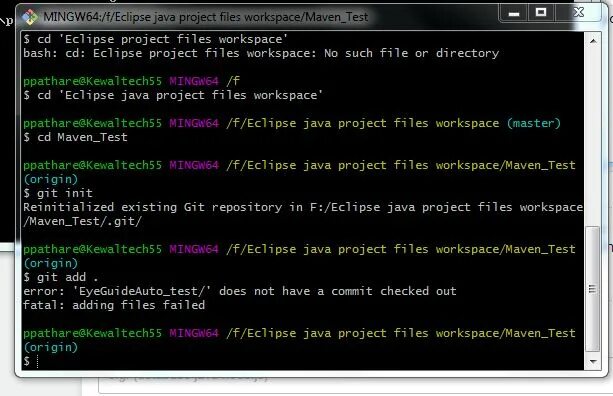Click the "$ cd 'Eclipse java project files workspace'" command
This screenshot has width=613, height=396.
173,95
